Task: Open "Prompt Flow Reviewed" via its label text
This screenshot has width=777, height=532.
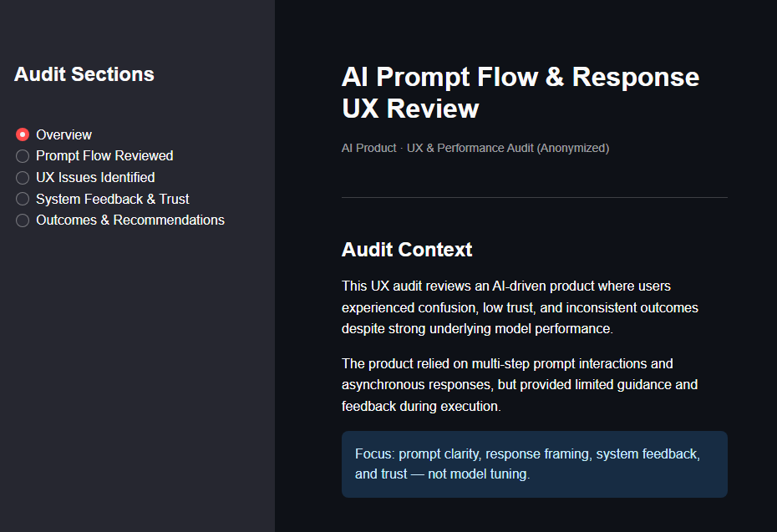Action: pyautogui.click(x=104, y=156)
